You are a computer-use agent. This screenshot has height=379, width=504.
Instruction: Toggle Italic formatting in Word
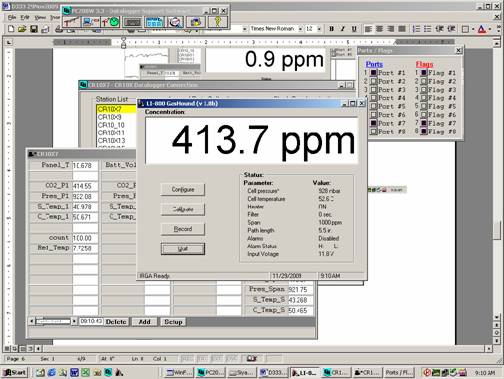(x=342, y=29)
